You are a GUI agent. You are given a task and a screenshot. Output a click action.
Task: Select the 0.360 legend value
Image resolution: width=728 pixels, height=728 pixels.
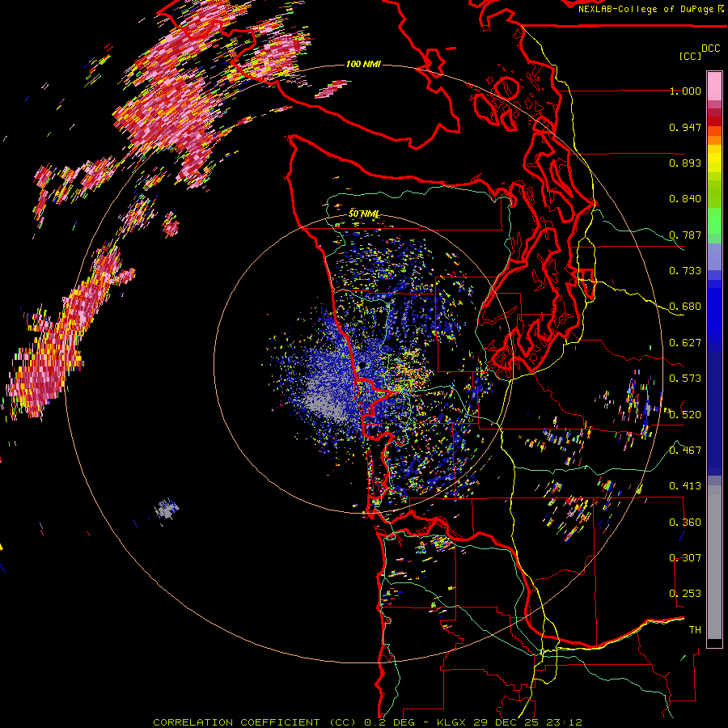(x=685, y=523)
